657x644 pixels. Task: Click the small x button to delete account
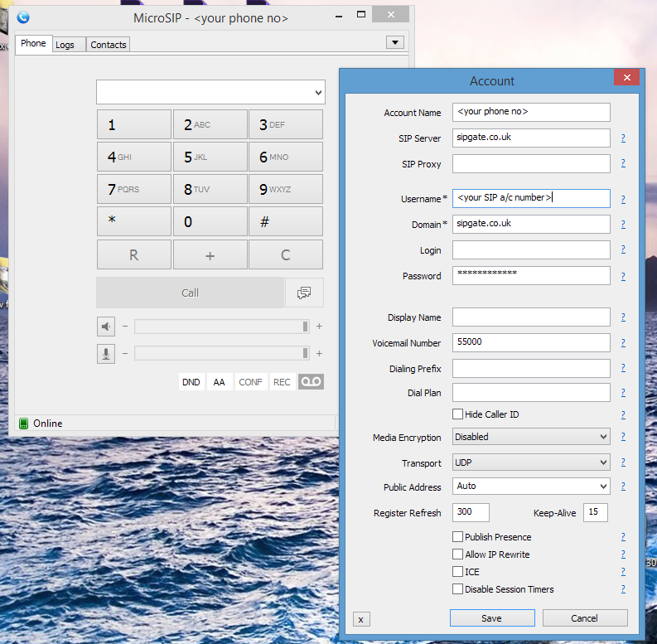click(361, 619)
